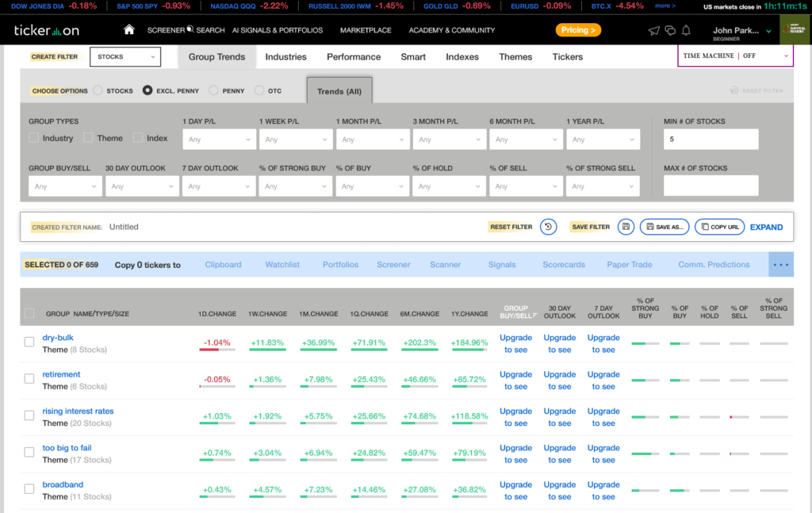
Task: Open the Tickeron logo link
Action: [x=47, y=30]
